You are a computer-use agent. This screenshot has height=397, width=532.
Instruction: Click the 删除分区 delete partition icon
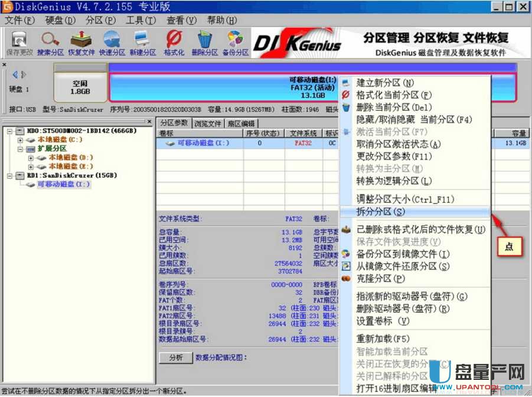(x=204, y=43)
